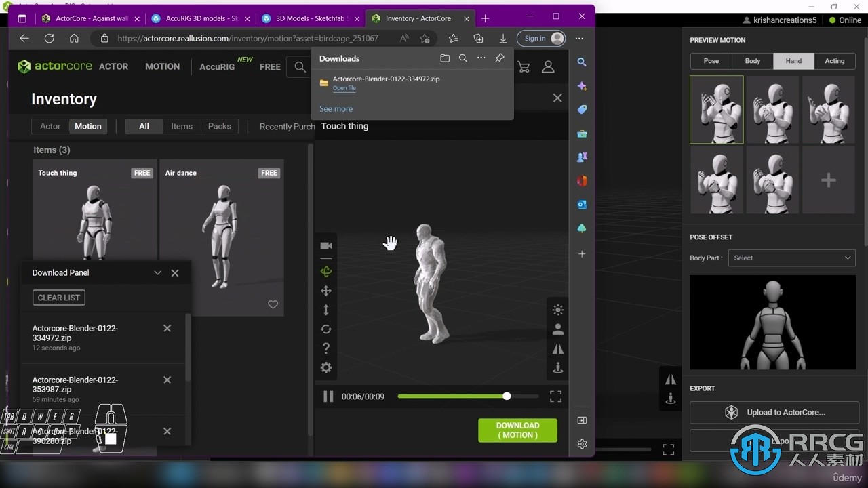Switch to AccuRIG 3D models Sketchfab tab

tap(201, 18)
